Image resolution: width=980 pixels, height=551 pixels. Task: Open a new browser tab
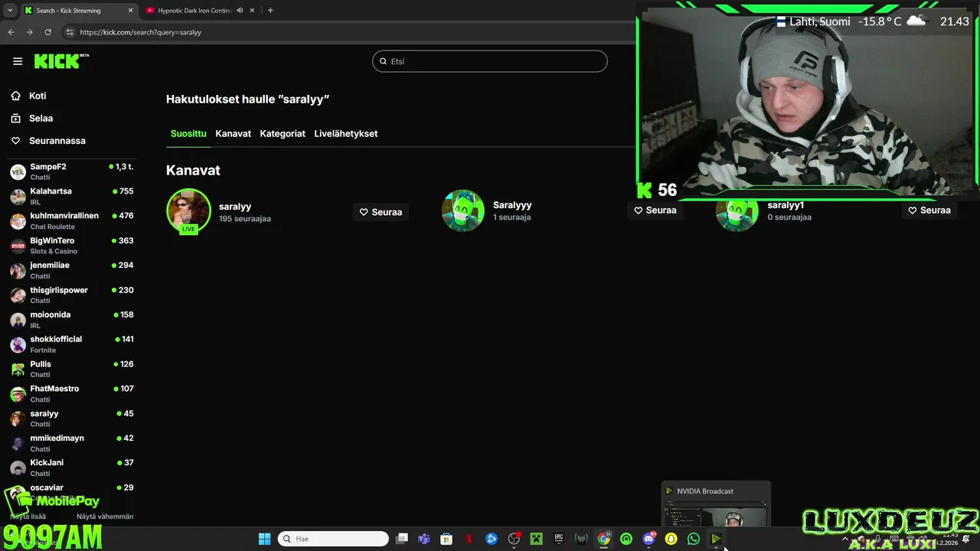tap(270, 11)
